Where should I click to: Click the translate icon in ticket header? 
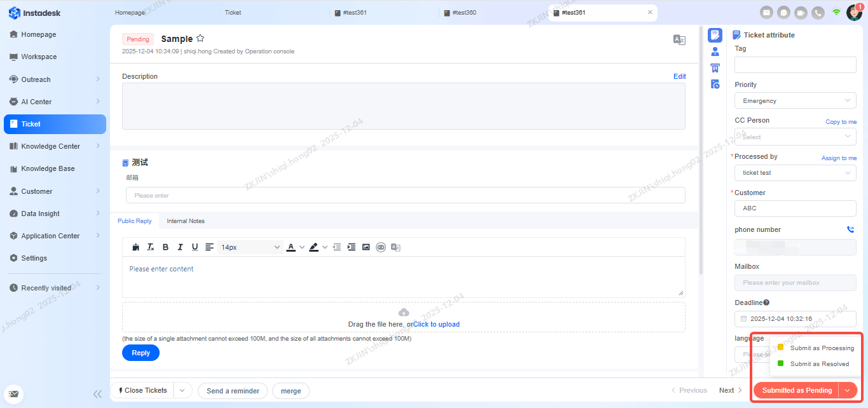679,39
